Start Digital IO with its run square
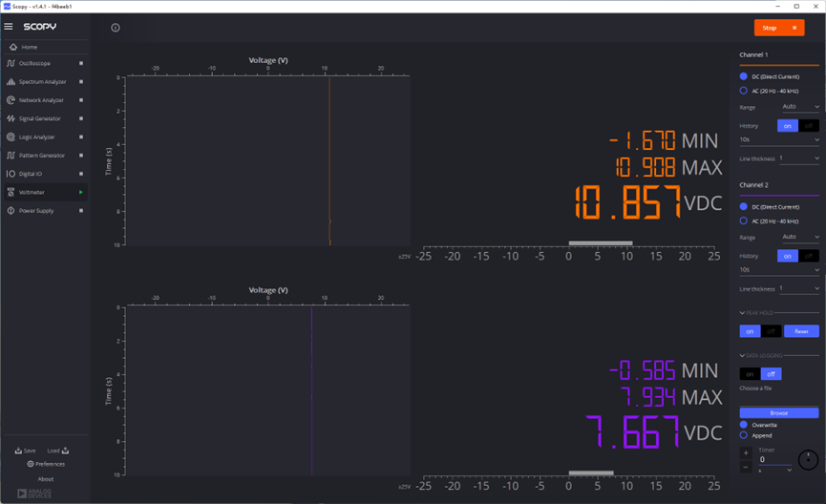This screenshot has height=504, width=826. click(x=81, y=174)
